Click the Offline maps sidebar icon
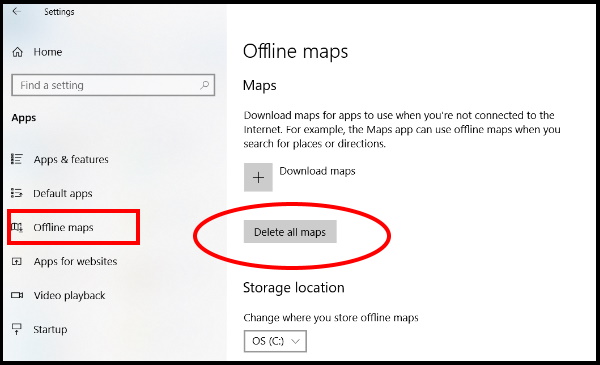Image resolution: width=600 pixels, height=365 pixels. pos(17,227)
